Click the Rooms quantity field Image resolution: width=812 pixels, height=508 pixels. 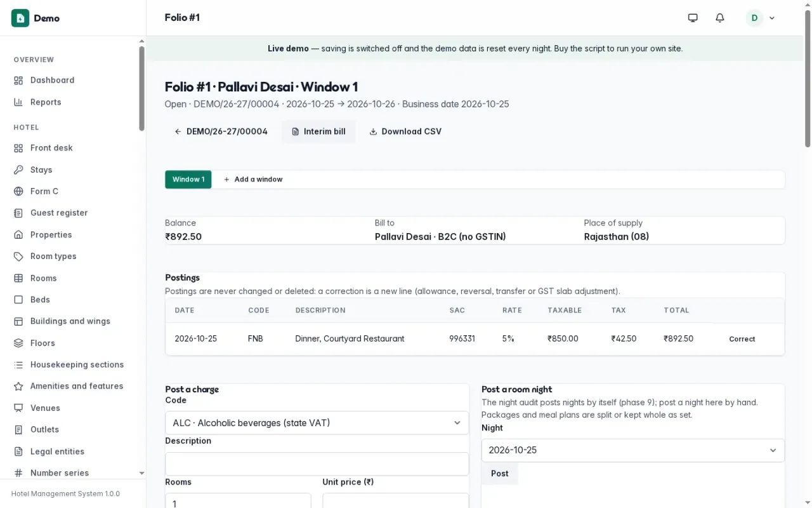click(238, 500)
